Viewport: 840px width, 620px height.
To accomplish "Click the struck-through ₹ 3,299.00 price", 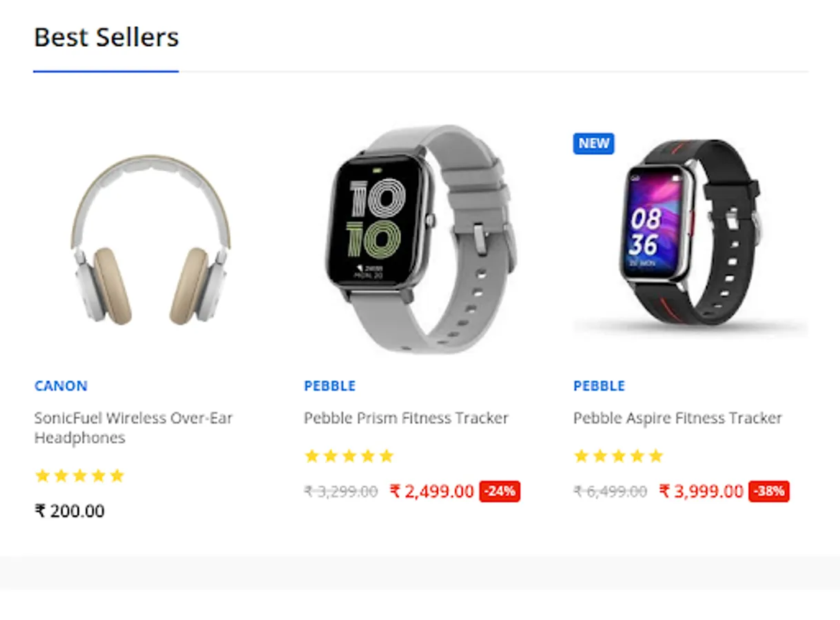I will 340,492.
